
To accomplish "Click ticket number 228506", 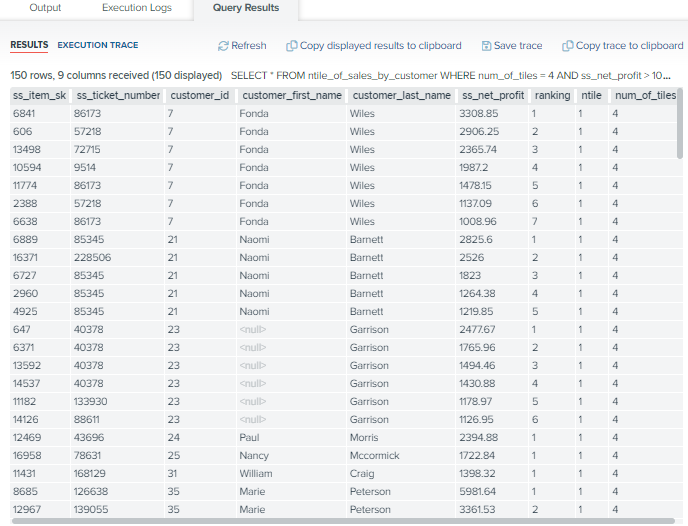I will point(92,258).
